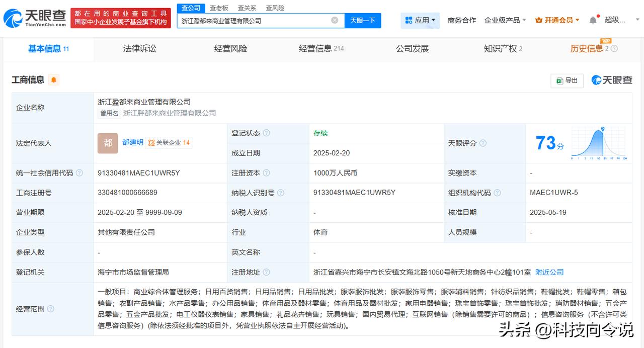The width and height of the screenshot is (644, 348).
Task: Click help icon next to 统一社会信用代码
Action: (x=79, y=173)
